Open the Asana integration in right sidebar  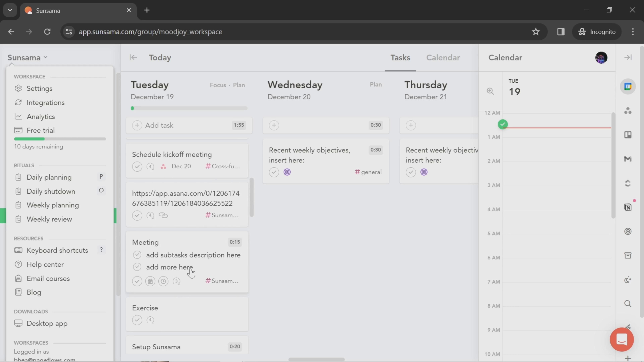tap(628, 111)
